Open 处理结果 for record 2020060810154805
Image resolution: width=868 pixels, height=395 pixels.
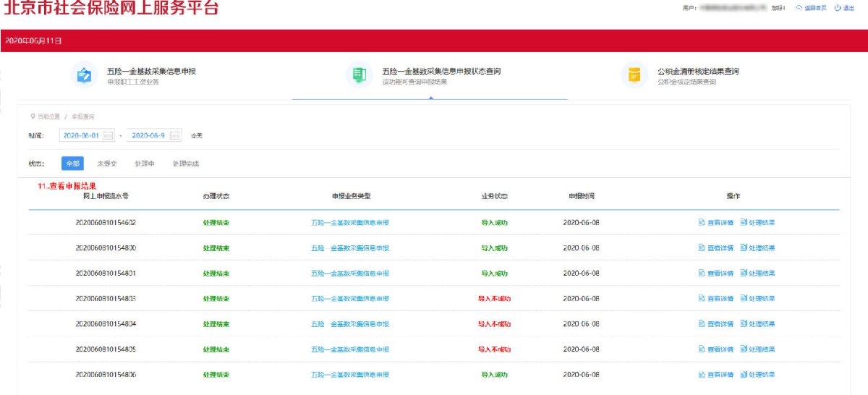(x=757, y=349)
